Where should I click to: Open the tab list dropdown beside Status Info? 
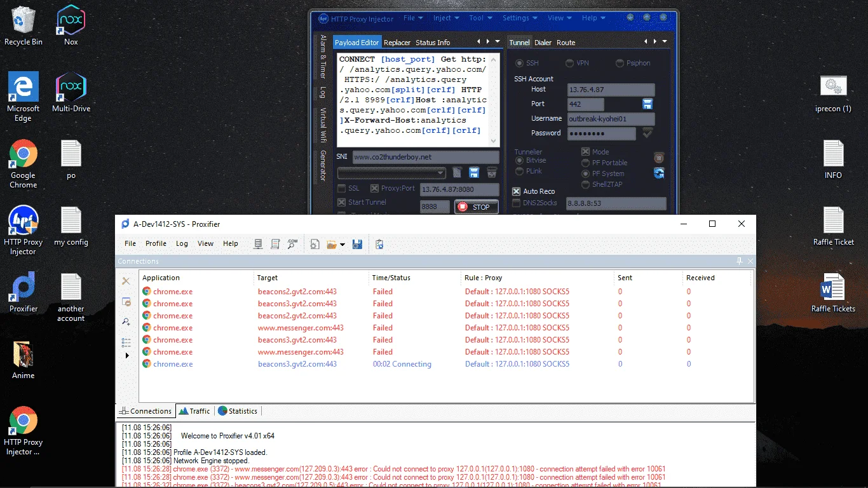[x=497, y=42]
